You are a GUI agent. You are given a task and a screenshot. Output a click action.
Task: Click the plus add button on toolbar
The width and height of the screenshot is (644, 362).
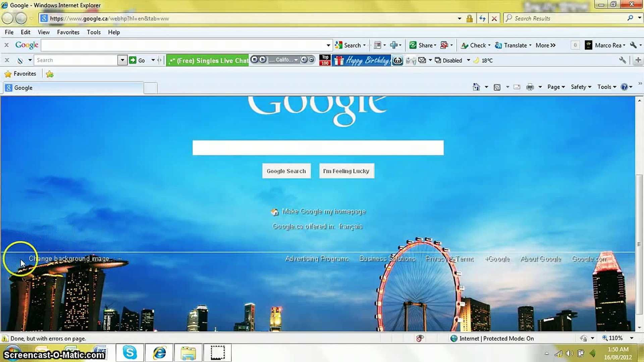638,60
